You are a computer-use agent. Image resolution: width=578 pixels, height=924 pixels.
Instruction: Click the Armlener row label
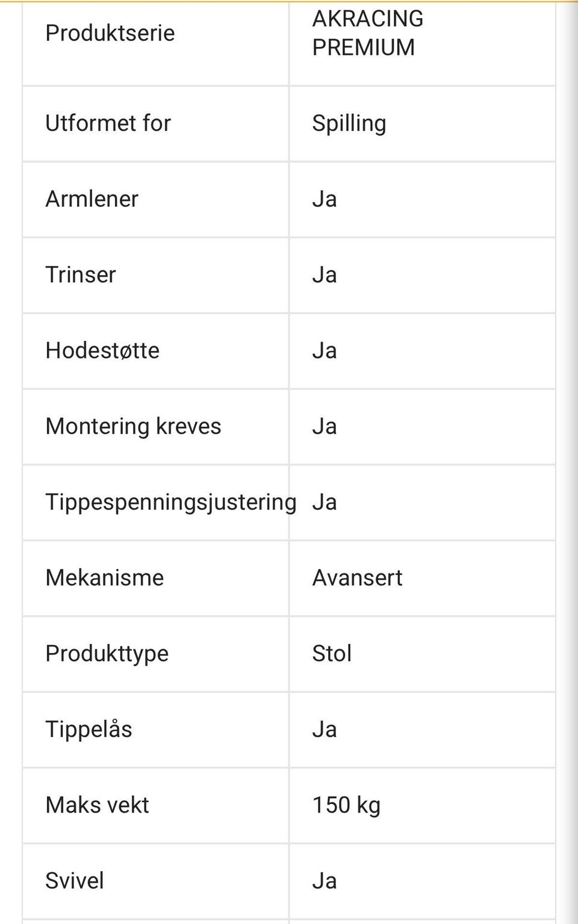click(92, 199)
